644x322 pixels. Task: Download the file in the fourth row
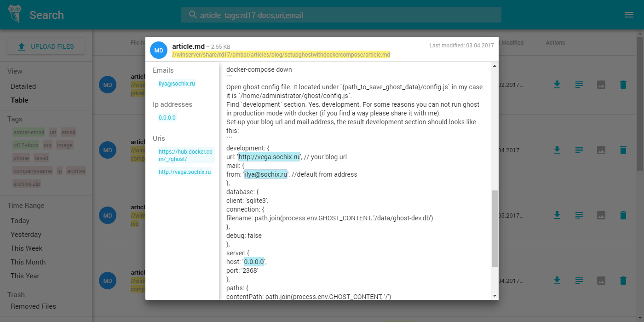pos(557,280)
